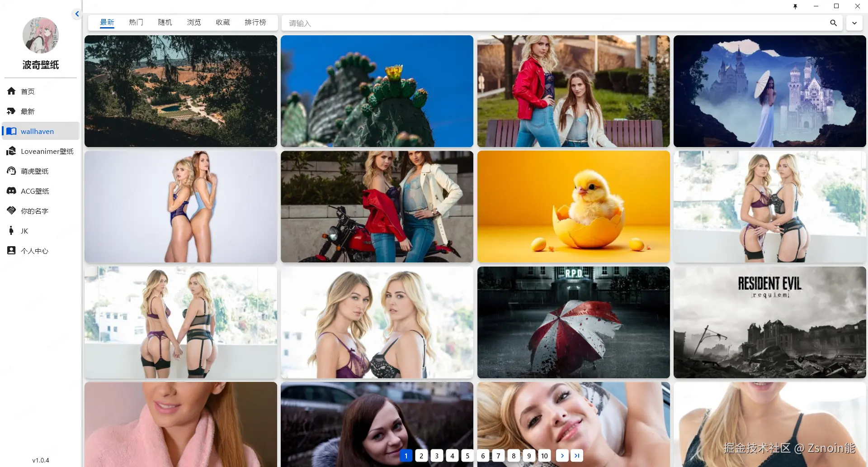Expand the dropdown beside the search box
This screenshot has height=467, width=868.
coord(854,23)
